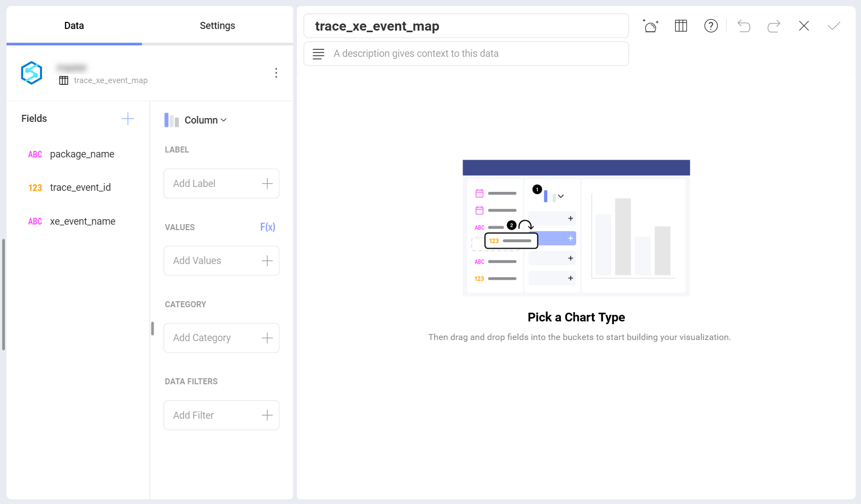
Task: Open the help question mark icon
Action: coord(711,26)
